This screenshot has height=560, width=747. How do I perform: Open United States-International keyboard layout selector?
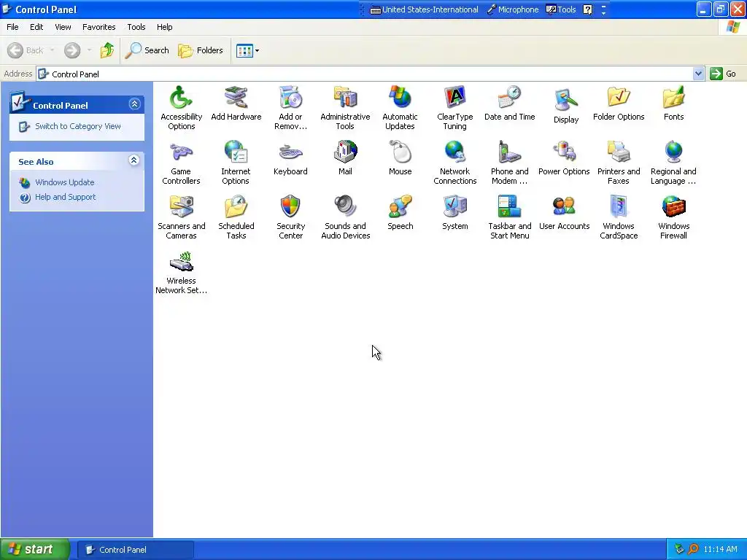[x=424, y=9]
